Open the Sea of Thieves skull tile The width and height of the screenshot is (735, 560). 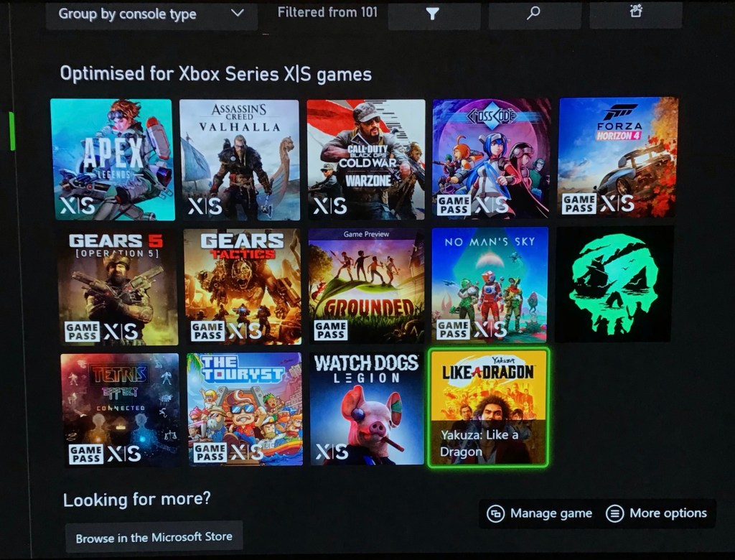(614, 284)
